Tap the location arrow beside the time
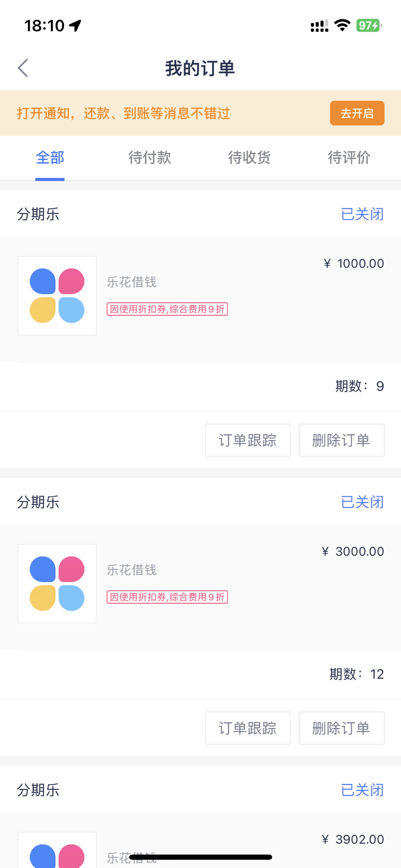The width and height of the screenshot is (401, 868). (75, 26)
